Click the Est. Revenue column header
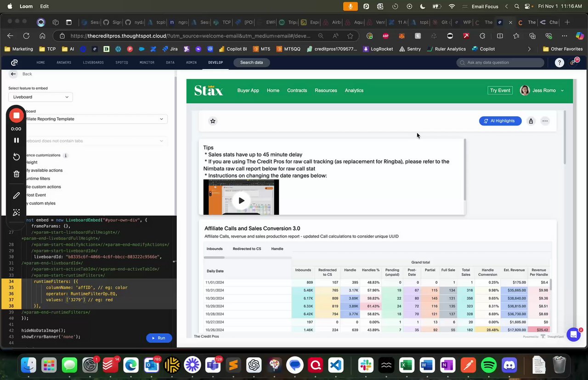 [514, 270]
